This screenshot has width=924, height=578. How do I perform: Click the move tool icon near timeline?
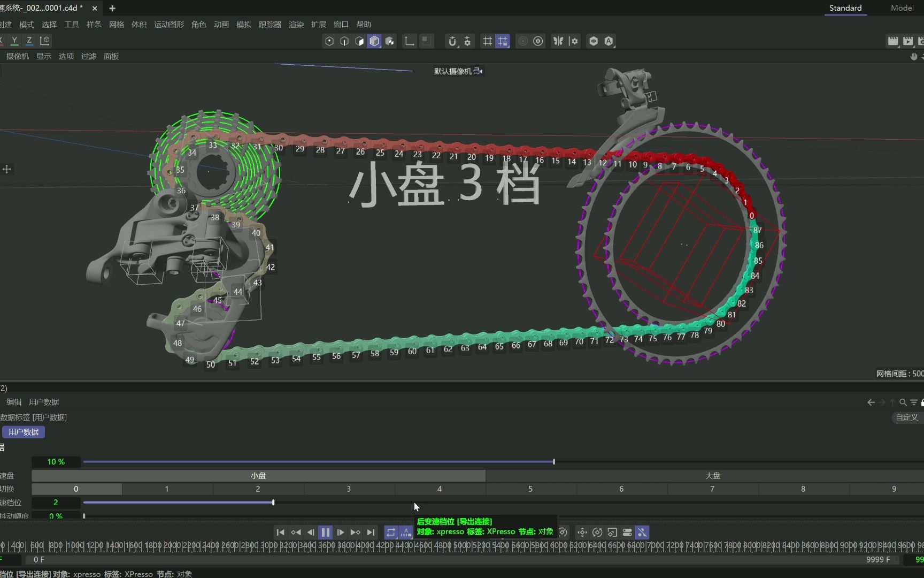tap(582, 532)
